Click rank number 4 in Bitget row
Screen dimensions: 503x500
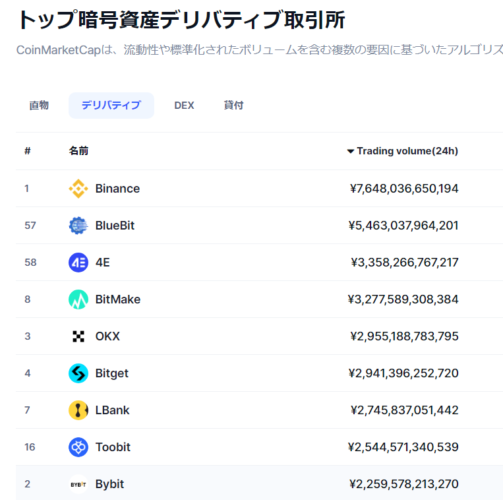[27, 373]
